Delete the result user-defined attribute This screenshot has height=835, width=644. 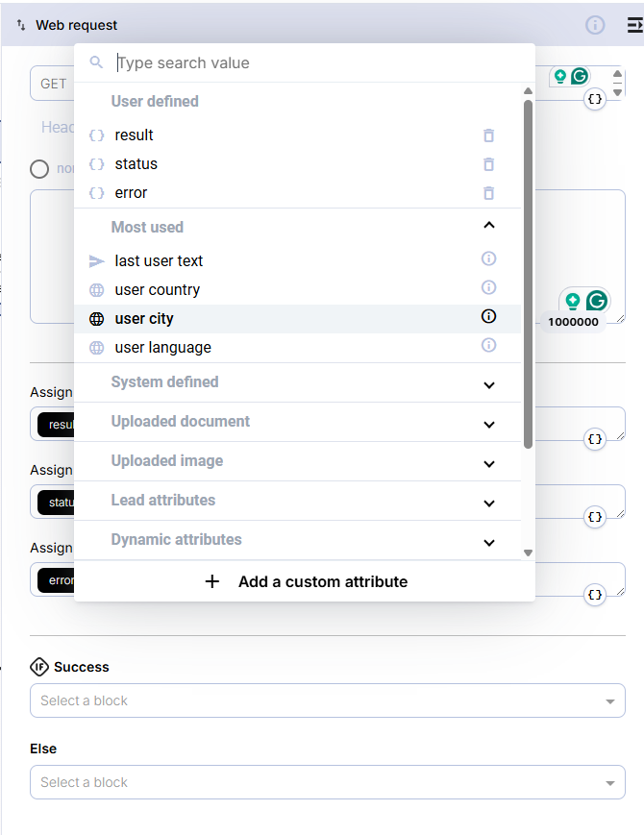[x=488, y=135]
